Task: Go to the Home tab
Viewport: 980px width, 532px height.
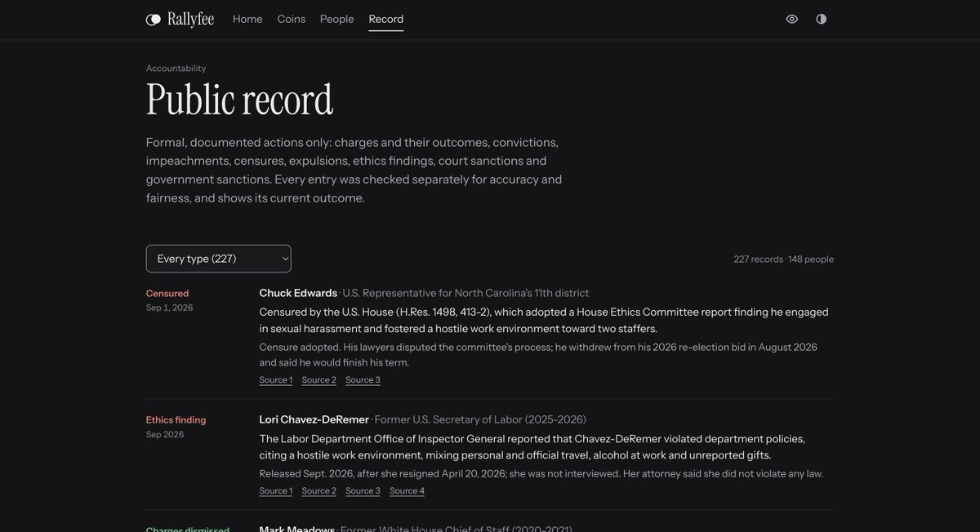Action: click(x=247, y=19)
